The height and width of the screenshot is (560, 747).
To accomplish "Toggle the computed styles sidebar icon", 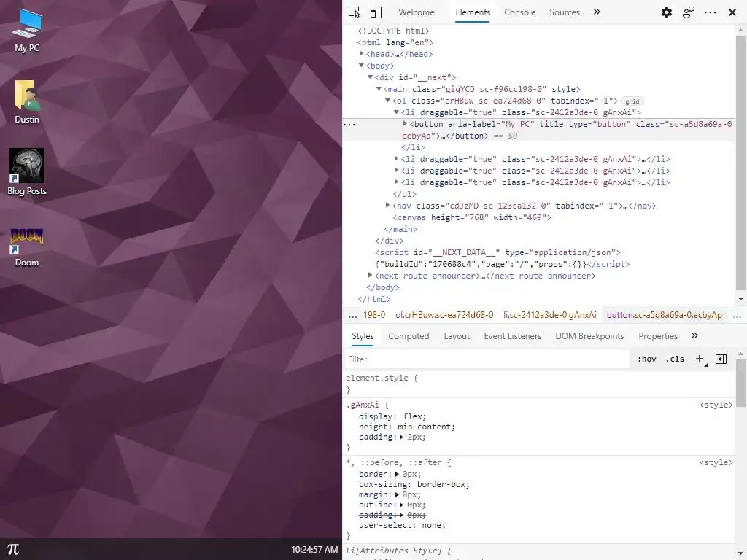I will tap(721, 359).
